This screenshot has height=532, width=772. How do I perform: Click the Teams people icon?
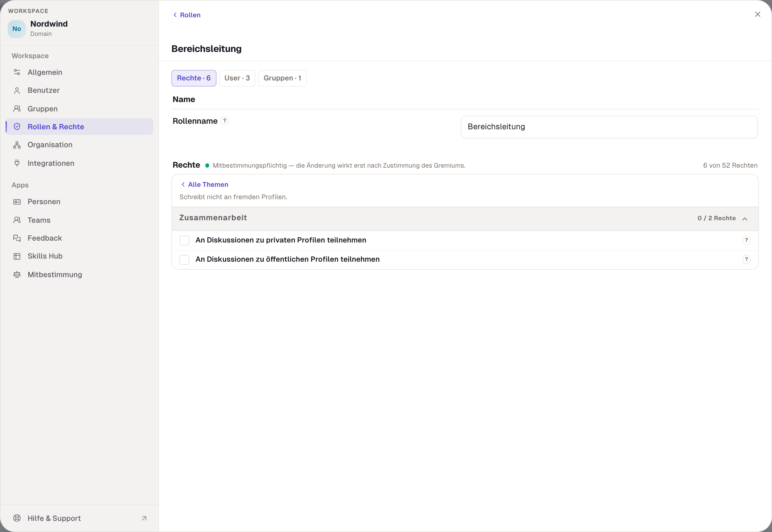17,220
